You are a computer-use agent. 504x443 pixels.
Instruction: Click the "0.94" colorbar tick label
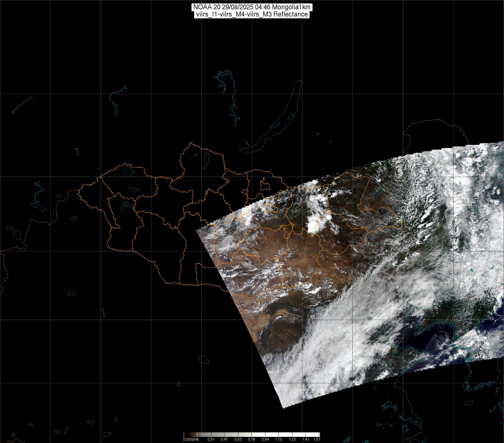pos(265,439)
